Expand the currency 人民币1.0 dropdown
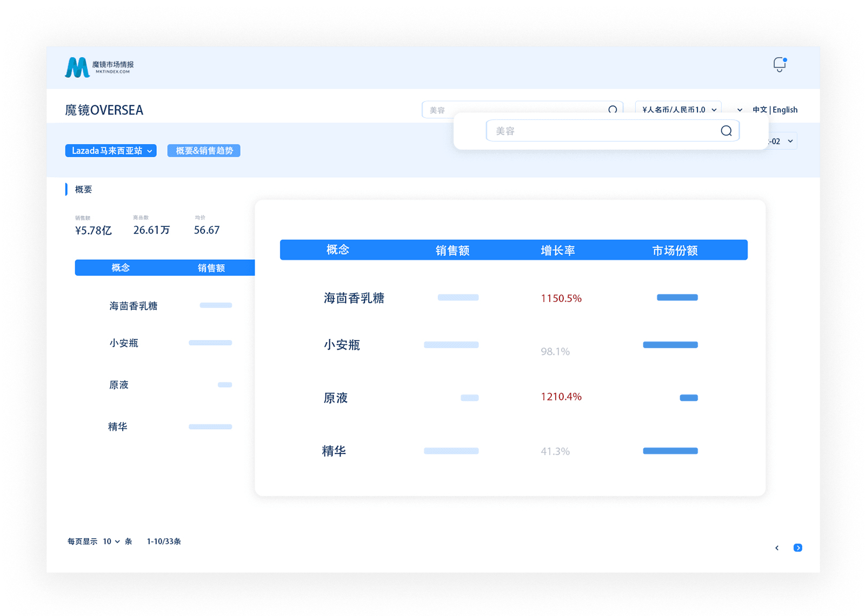 click(x=678, y=110)
